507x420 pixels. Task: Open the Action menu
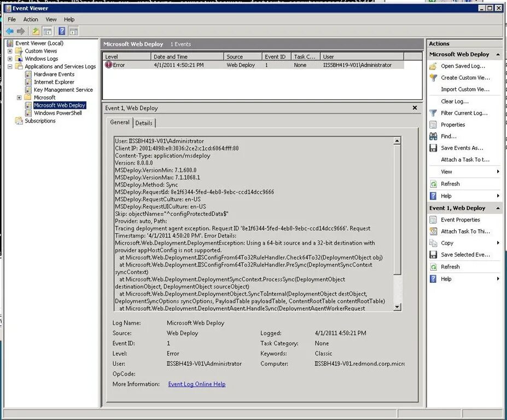tap(31, 19)
